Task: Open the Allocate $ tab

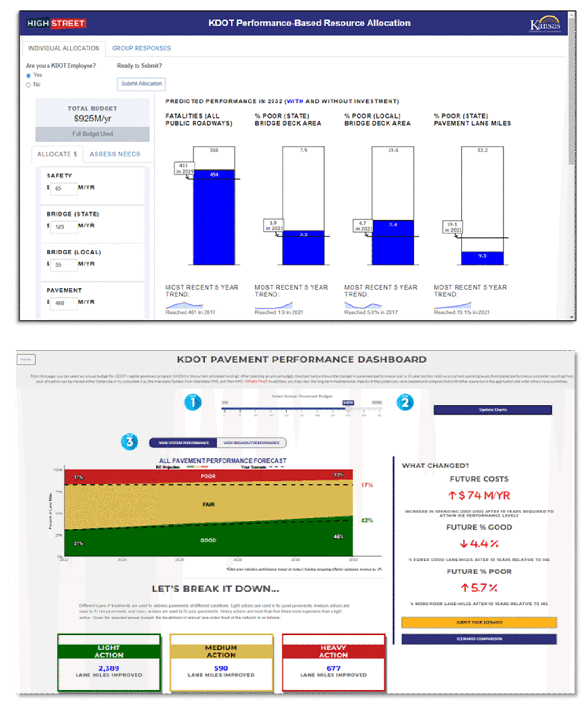Action: tap(57, 154)
